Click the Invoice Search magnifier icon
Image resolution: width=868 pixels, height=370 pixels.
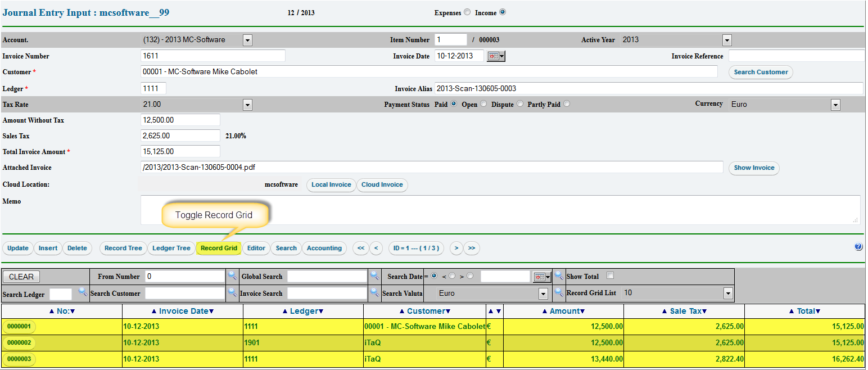(x=374, y=292)
